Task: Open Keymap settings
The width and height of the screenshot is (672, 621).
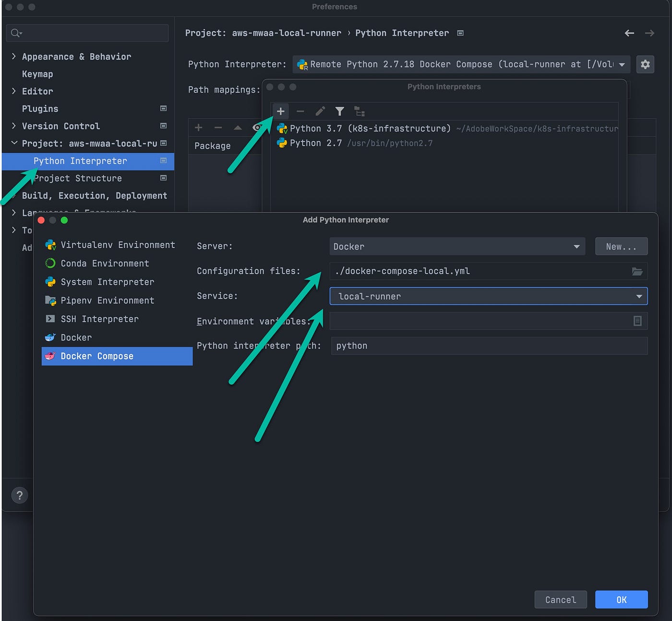Action: tap(37, 74)
